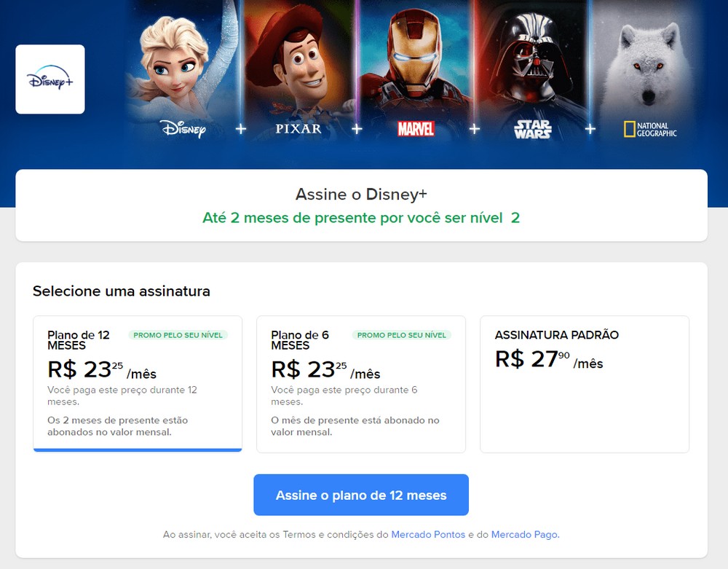728x569 pixels.
Task: Click the National Geographic logo
Action: coord(650,130)
